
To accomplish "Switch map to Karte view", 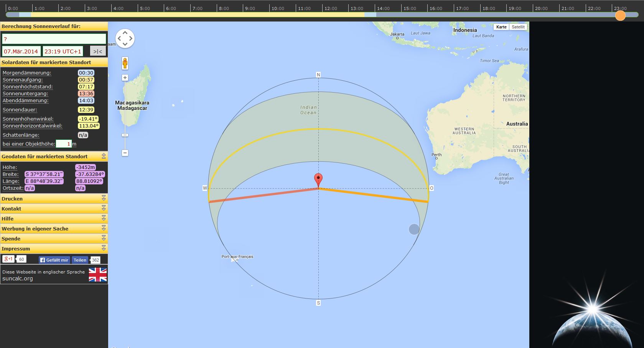I will 501,27.
